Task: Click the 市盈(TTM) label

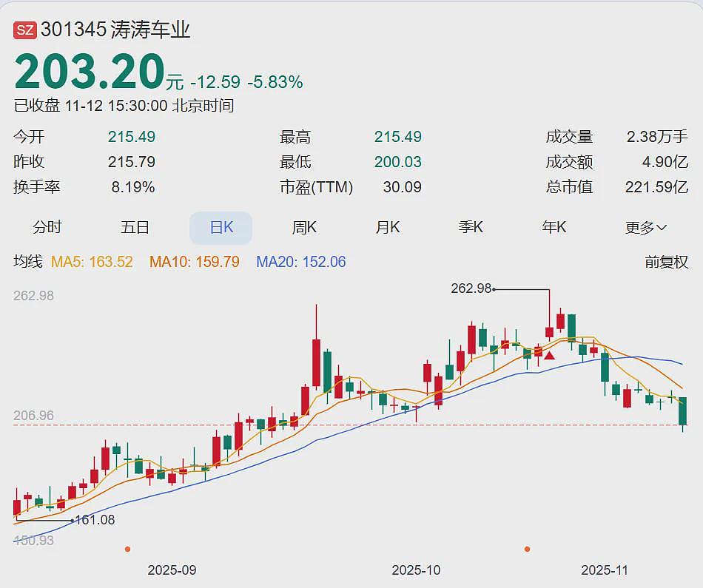Action: (x=316, y=187)
